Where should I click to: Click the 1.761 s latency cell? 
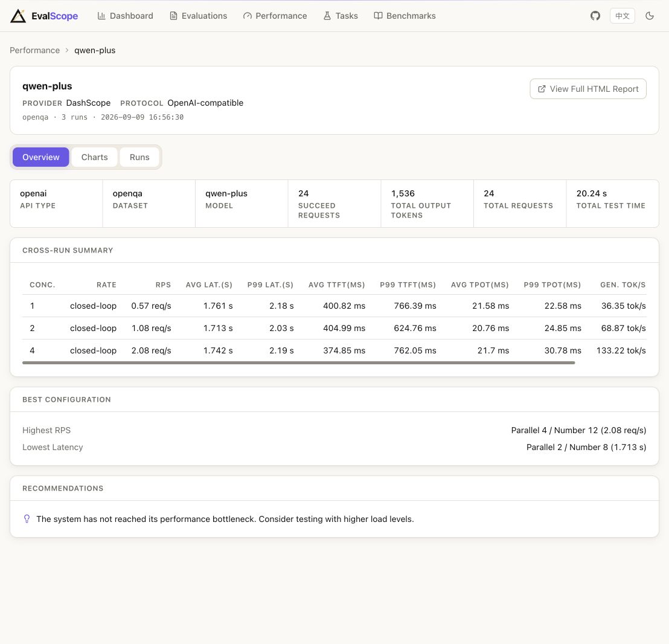218,306
